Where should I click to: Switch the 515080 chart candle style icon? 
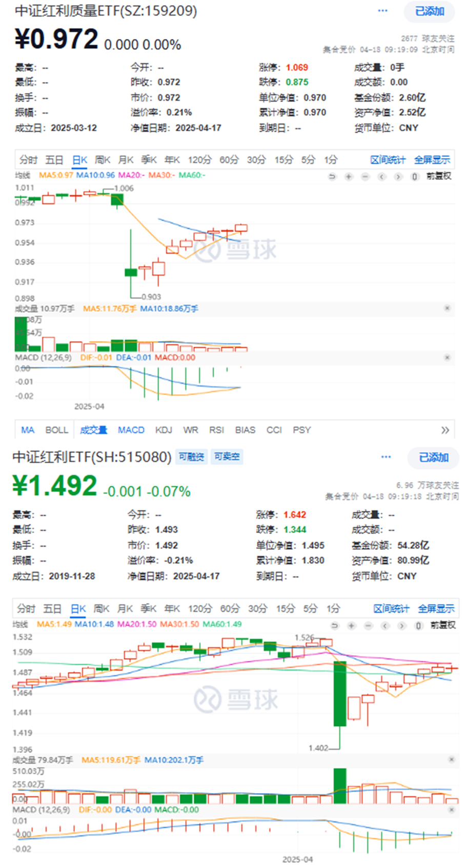418,625
